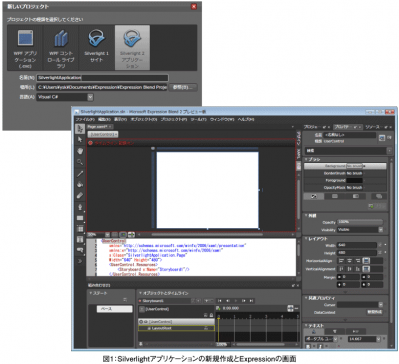Choose the Silverlight 2 application project type
The height and width of the screenshot is (364, 399).
click(x=132, y=47)
